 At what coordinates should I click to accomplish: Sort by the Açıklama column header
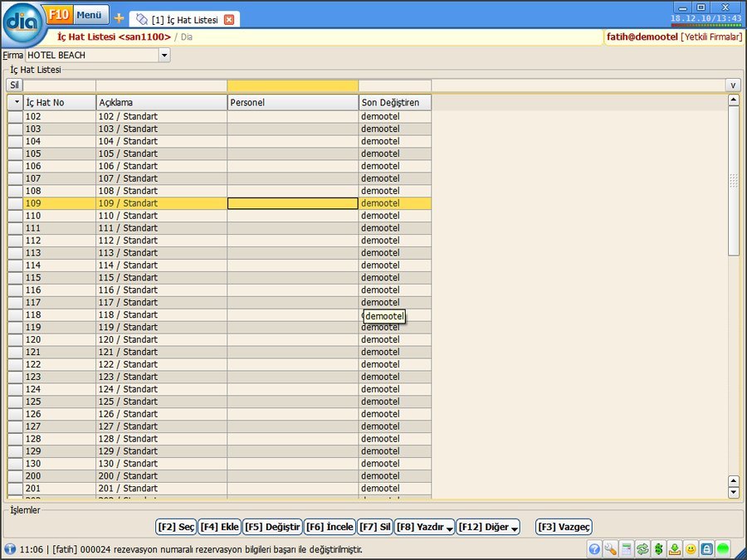[x=162, y=102]
